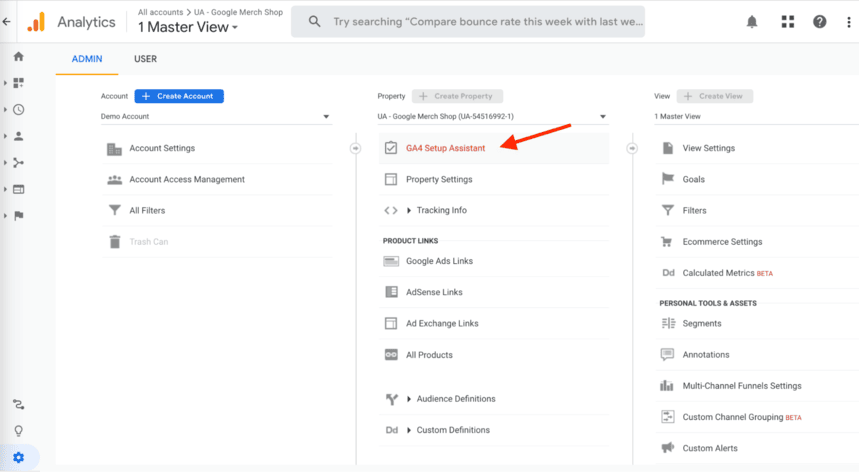This screenshot has width=859, height=472.
Task: Open Discover lightbulb icon in sidebar
Action: (18, 431)
